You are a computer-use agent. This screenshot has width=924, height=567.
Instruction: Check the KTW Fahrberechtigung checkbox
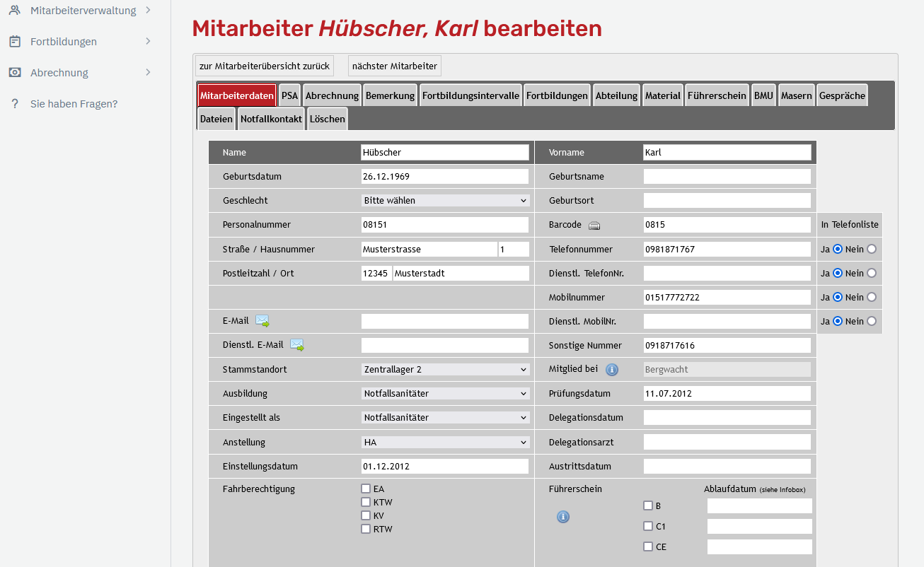pos(366,502)
